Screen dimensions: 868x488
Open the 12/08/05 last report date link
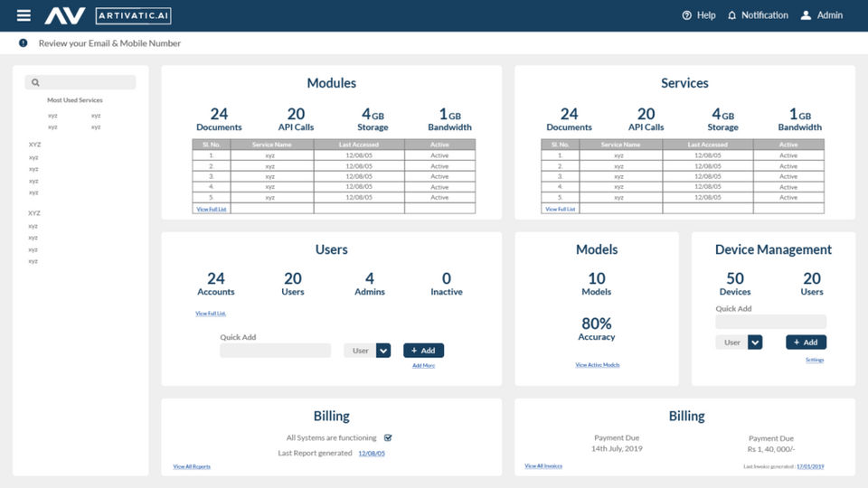pyautogui.click(x=372, y=453)
